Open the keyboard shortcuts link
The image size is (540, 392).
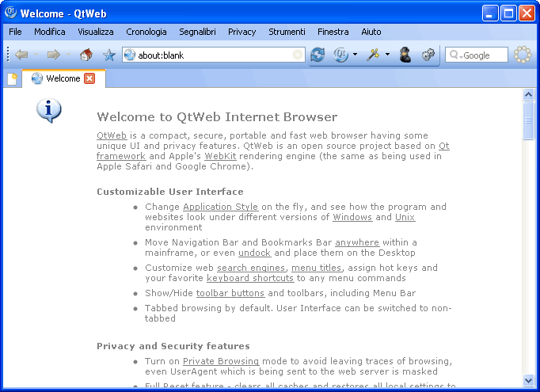click(x=250, y=278)
